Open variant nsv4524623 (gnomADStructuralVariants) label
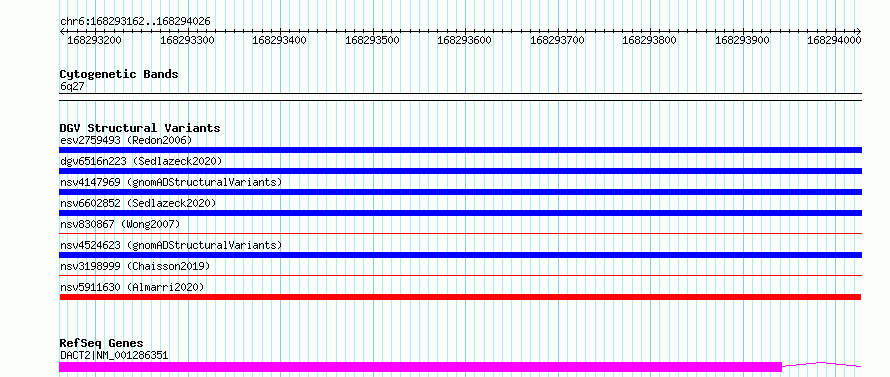This screenshot has height=377, width=890. [x=171, y=245]
